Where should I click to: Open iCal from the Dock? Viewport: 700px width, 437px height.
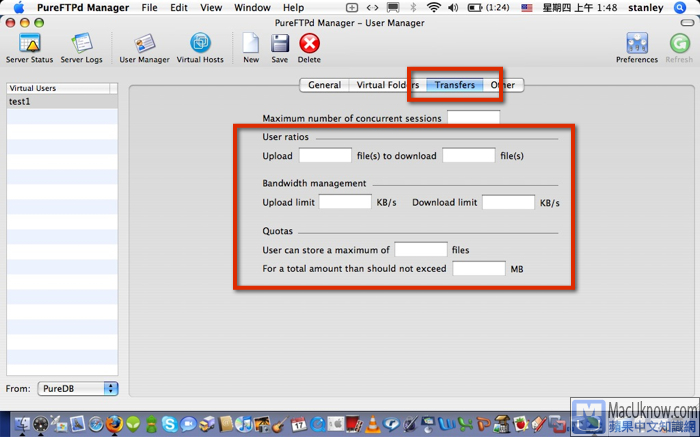pos(299,425)
